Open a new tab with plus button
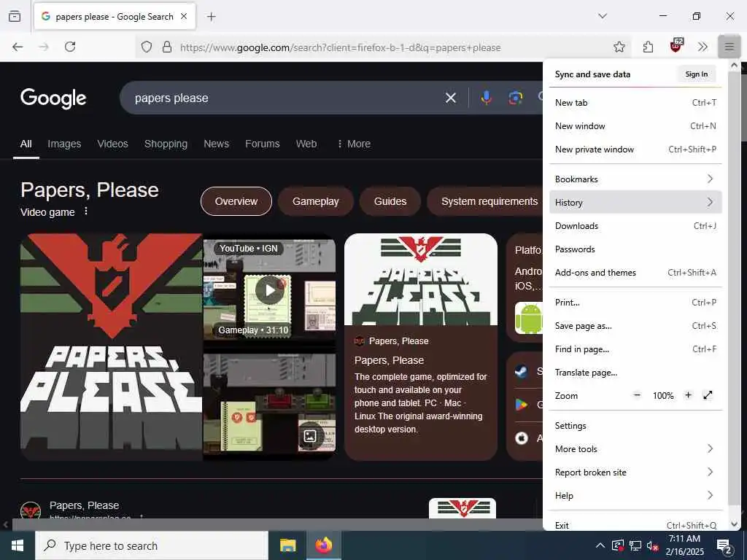 coord(212,17)
